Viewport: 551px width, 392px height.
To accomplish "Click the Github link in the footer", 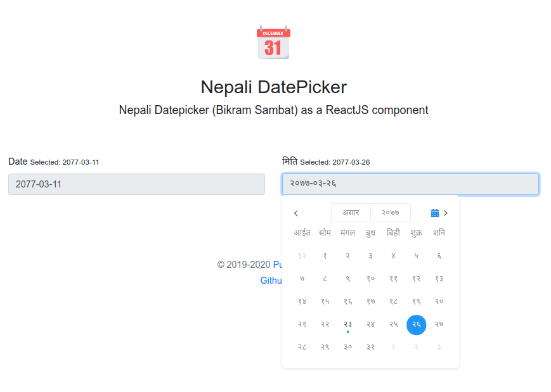I will (x=271, y=280).
